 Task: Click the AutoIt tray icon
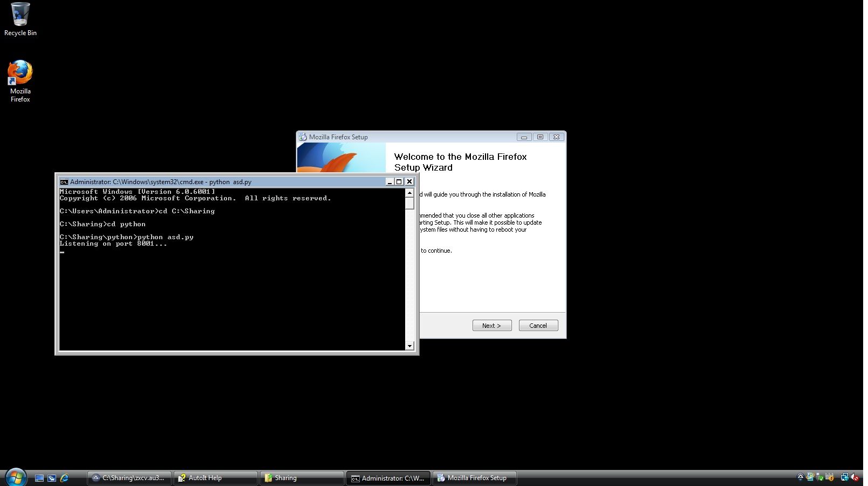tap(801, 477)
